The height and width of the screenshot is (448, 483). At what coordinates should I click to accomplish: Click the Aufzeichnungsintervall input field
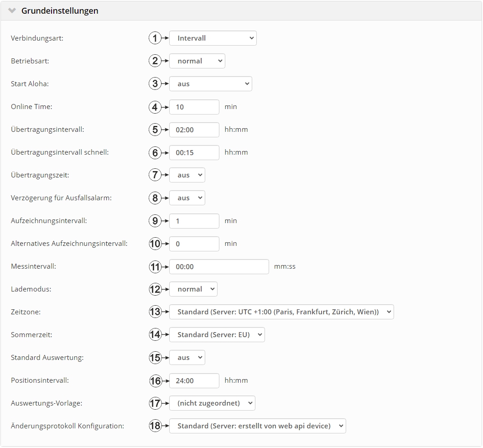(194, 221)
